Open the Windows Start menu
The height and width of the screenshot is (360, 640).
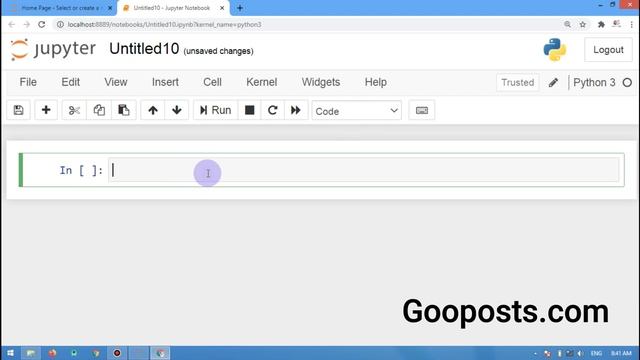10,353
